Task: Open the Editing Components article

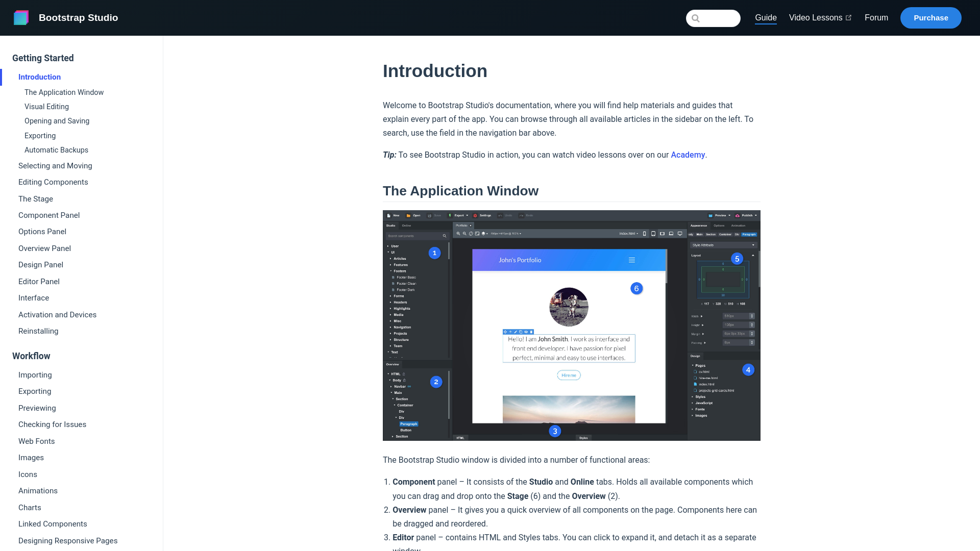Action: pos(53,182)
